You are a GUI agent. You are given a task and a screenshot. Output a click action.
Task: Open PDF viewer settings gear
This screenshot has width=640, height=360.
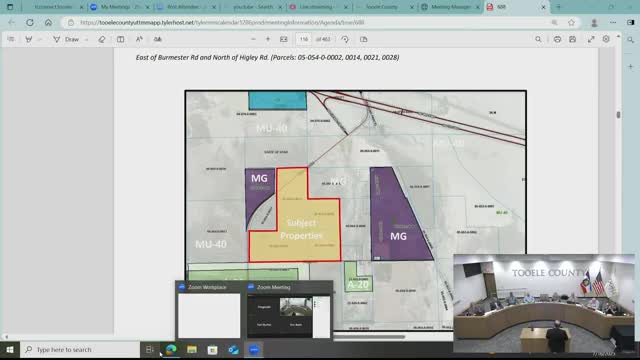coord(606,39)
